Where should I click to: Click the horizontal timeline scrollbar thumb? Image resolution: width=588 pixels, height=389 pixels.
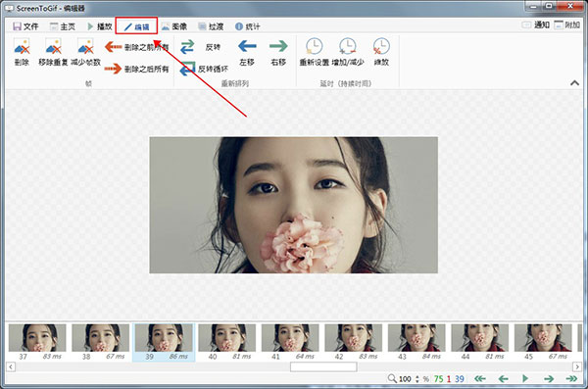click(323, 366)
